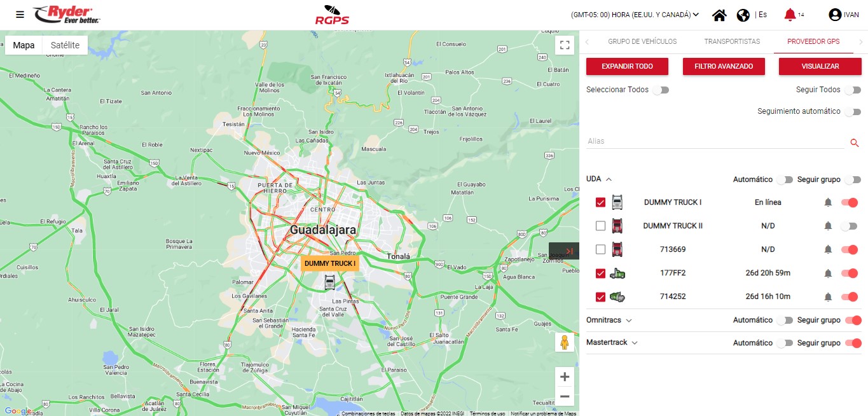Switch map to Satélite view

[x=65, y=45]
